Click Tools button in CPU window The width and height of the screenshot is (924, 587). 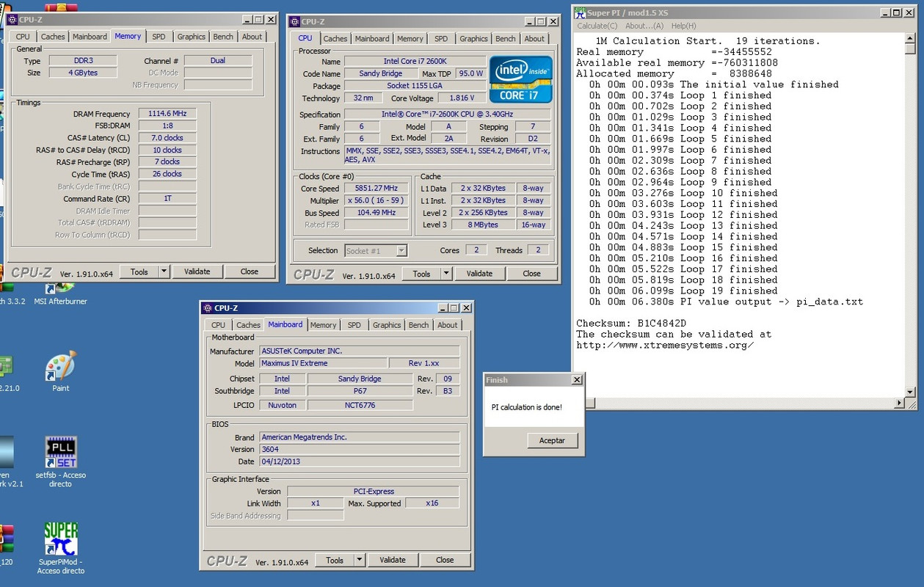click(422, 274)
